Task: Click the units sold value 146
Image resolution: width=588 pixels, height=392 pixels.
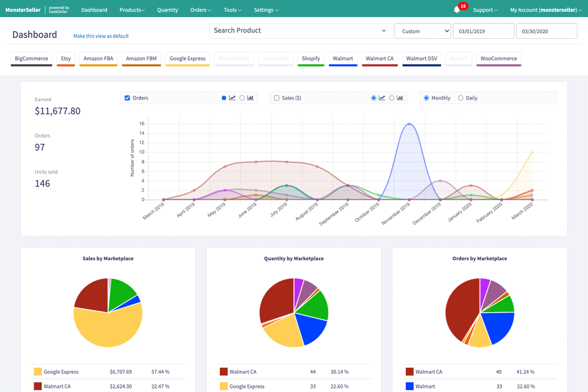Action: coord(42,184)
